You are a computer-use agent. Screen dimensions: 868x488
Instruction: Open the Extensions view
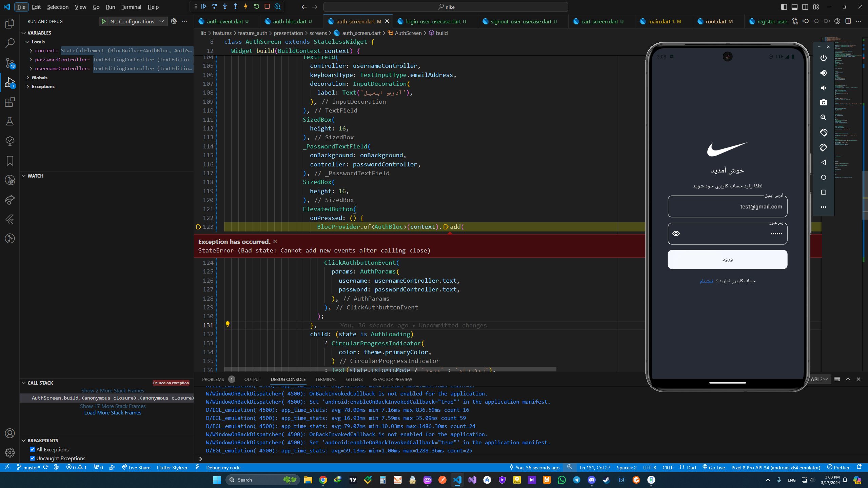click(x=10, y=102)
